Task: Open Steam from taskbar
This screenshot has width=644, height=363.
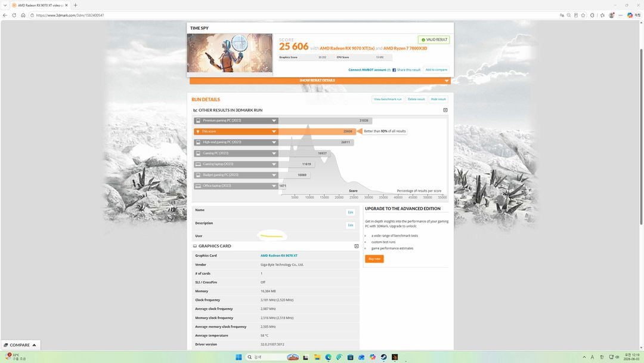Action: 383,357
